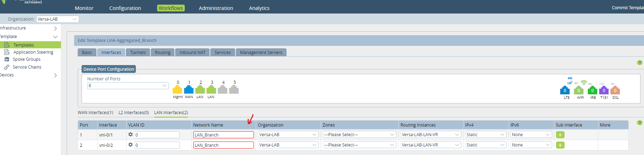
Task: Open Organization dropdown for vni-0/2 row
Action: click(288, 145)
